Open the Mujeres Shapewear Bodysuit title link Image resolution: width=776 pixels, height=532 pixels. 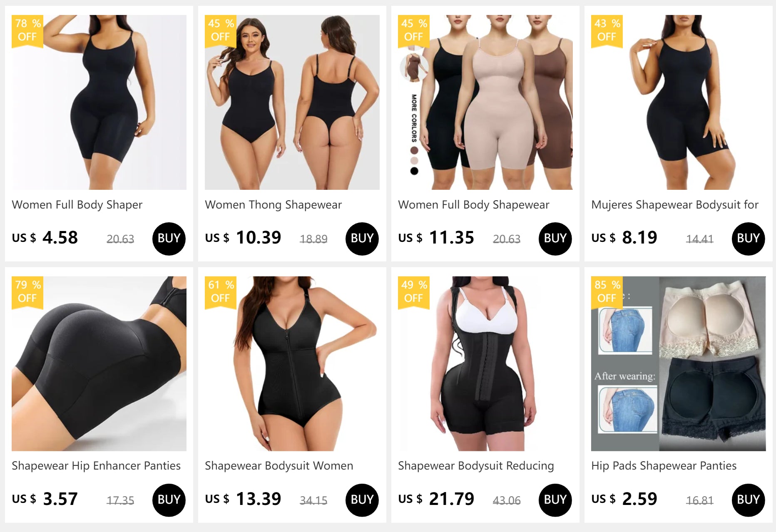click(675, 205)
